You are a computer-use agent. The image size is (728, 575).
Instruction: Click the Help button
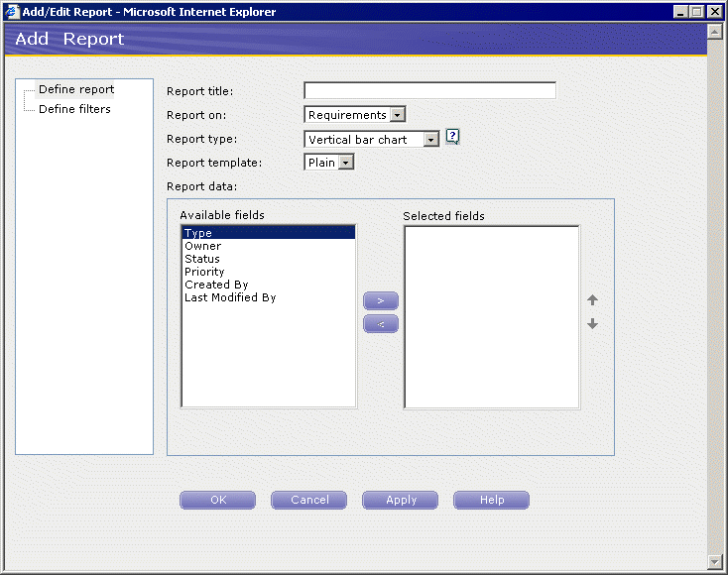(x=491, y=500)
